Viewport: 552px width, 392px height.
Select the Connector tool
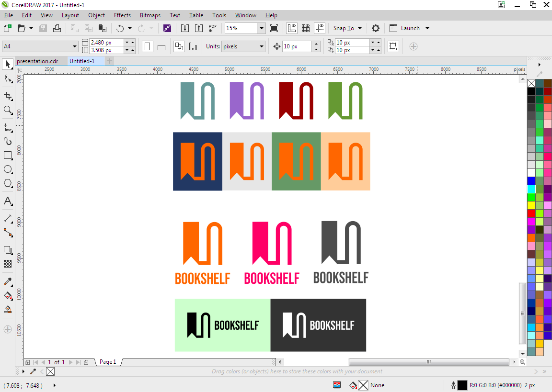tap(8, 233)
